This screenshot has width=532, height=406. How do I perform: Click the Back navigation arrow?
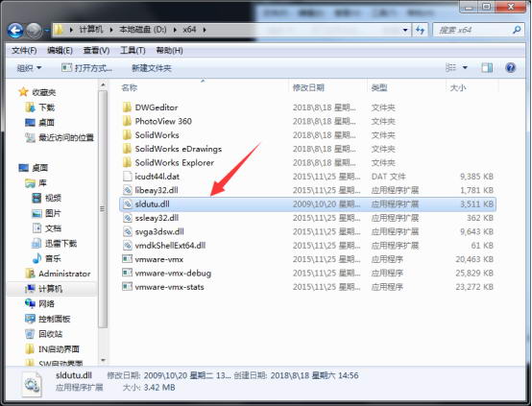point(15,31)
